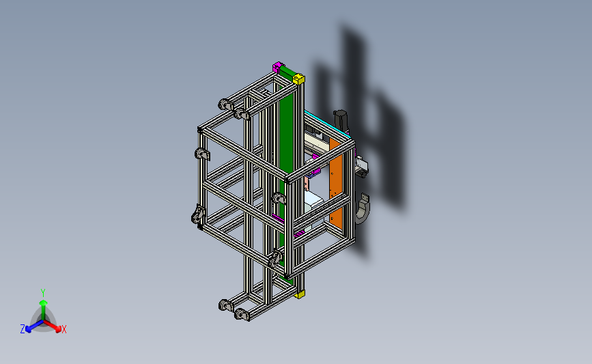Select the yellow cap at top of the column
This screenshot has width=592, height=364.
click(298, 79)
